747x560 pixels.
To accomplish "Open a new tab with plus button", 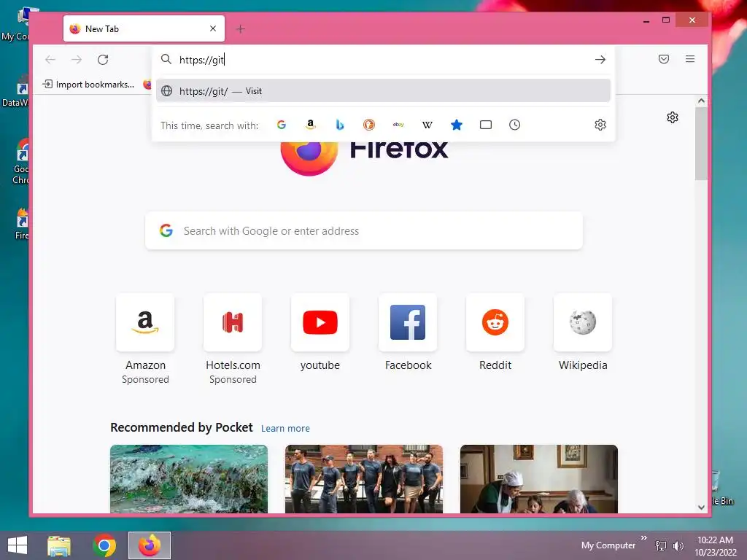I will coord(241,29).
